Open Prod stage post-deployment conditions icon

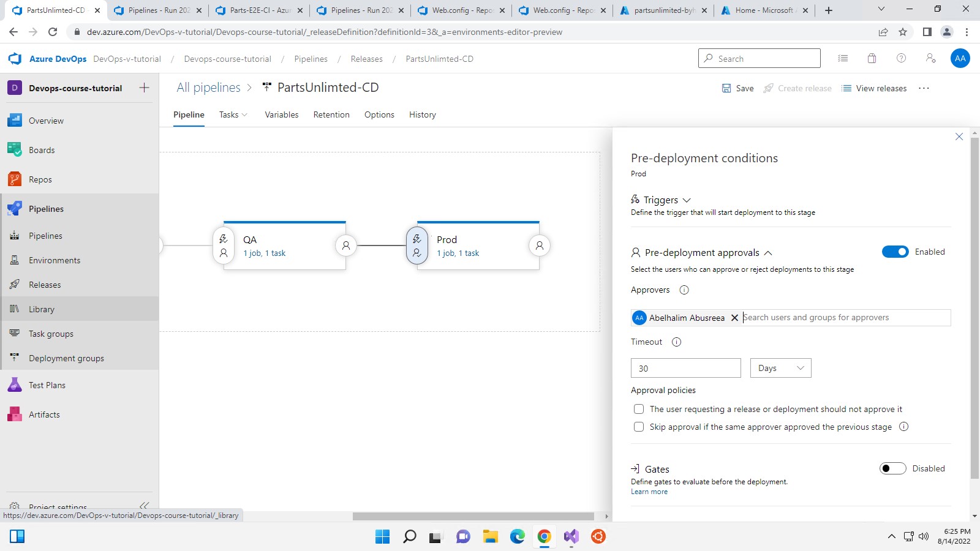pyautogui.click(x=540, y=246)
